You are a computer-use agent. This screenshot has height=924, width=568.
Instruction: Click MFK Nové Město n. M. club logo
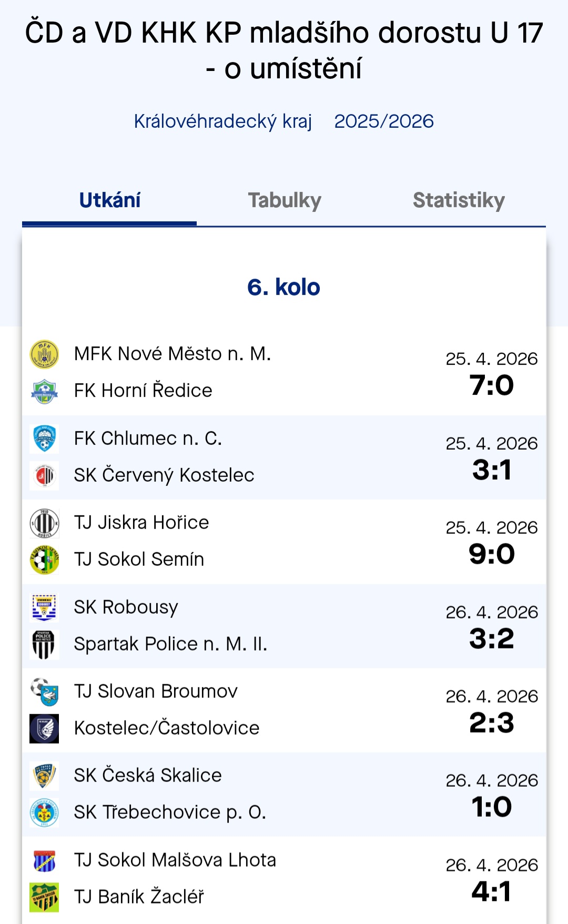pyautogui.click(x=44, y=354)
